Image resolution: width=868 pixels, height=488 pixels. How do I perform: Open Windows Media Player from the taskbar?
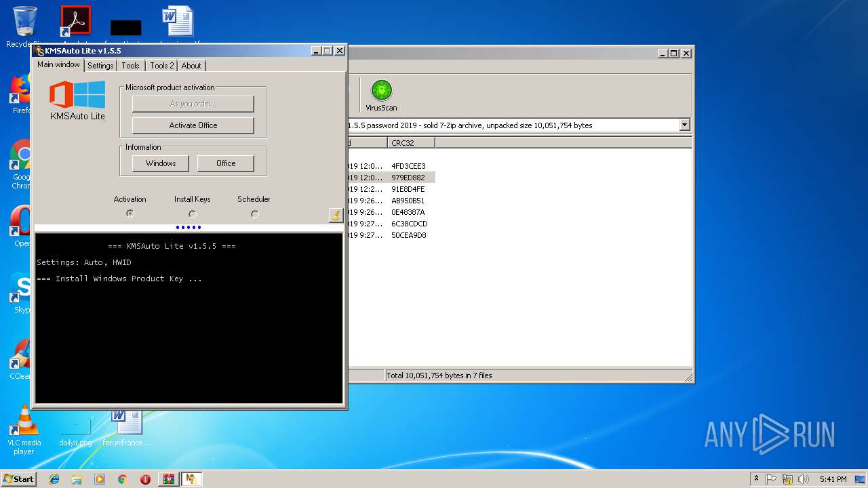[x=100, y=479]
